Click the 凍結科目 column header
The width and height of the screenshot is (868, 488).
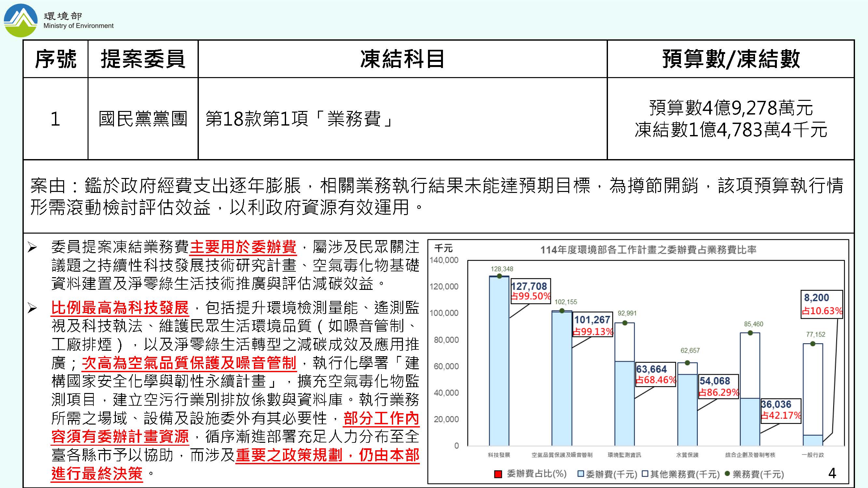click(402, 59)
